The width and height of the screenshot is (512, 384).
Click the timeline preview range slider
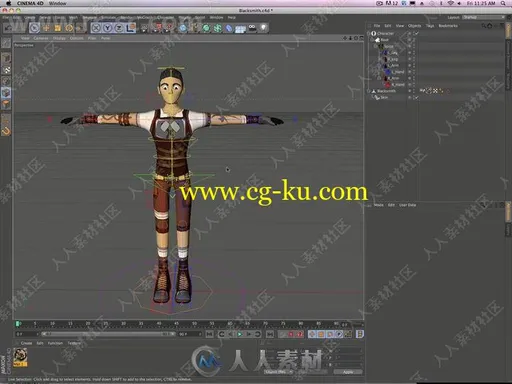pos(108,334)
